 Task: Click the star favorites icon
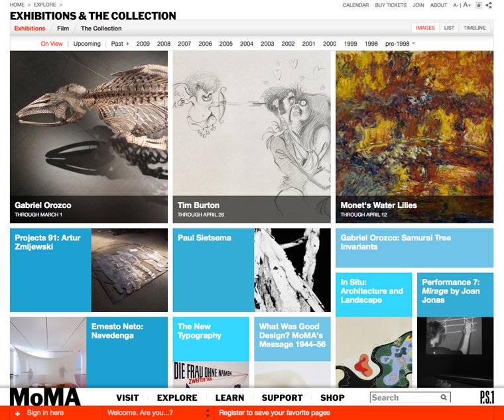479,5
